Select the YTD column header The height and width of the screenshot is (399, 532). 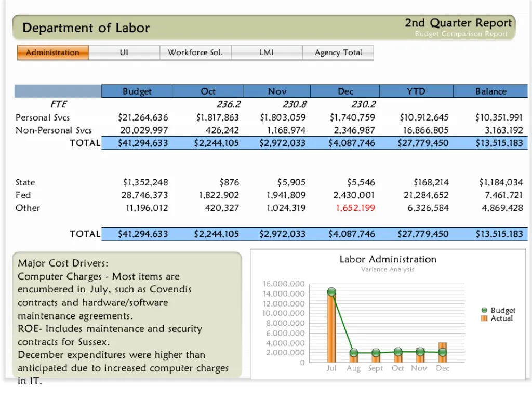point(416,91)
